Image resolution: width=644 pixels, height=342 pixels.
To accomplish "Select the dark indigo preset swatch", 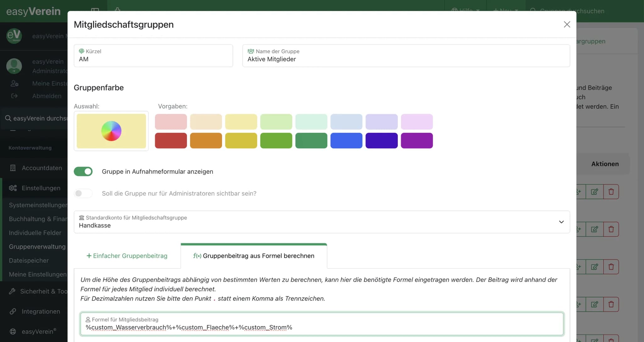I will click(381, 141).
